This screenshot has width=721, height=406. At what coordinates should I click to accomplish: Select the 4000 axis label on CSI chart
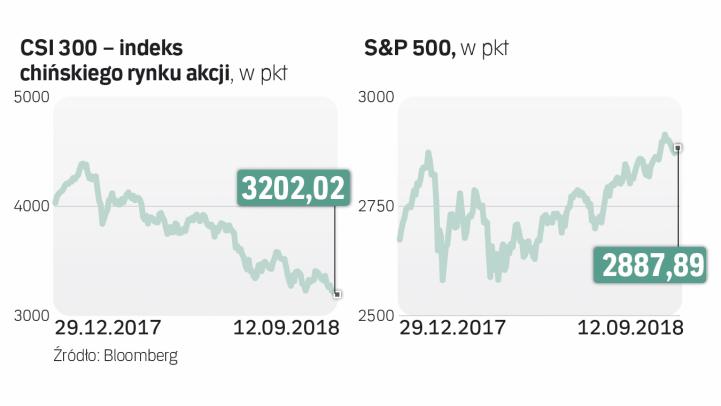pyautogui.click(x=31, y=206)
